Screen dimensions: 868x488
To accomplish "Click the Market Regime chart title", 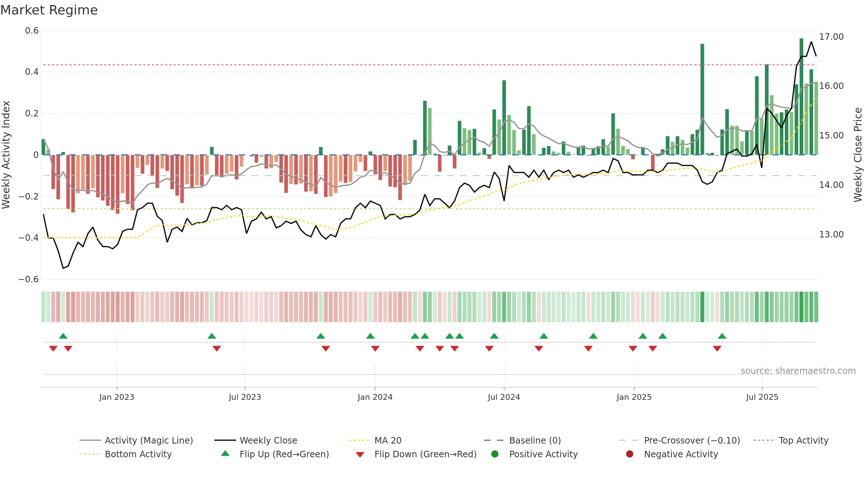I will coord(49,10).
